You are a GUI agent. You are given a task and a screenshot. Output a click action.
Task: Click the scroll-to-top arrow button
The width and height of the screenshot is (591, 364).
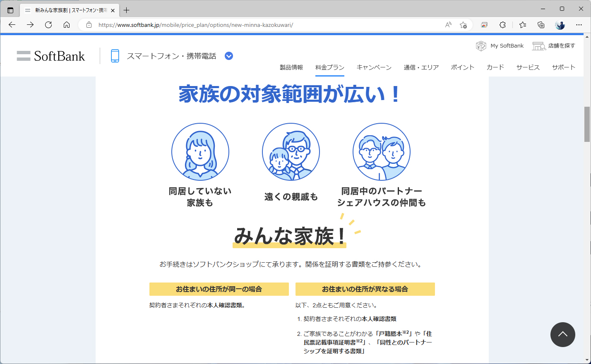(x=563, y=335)
